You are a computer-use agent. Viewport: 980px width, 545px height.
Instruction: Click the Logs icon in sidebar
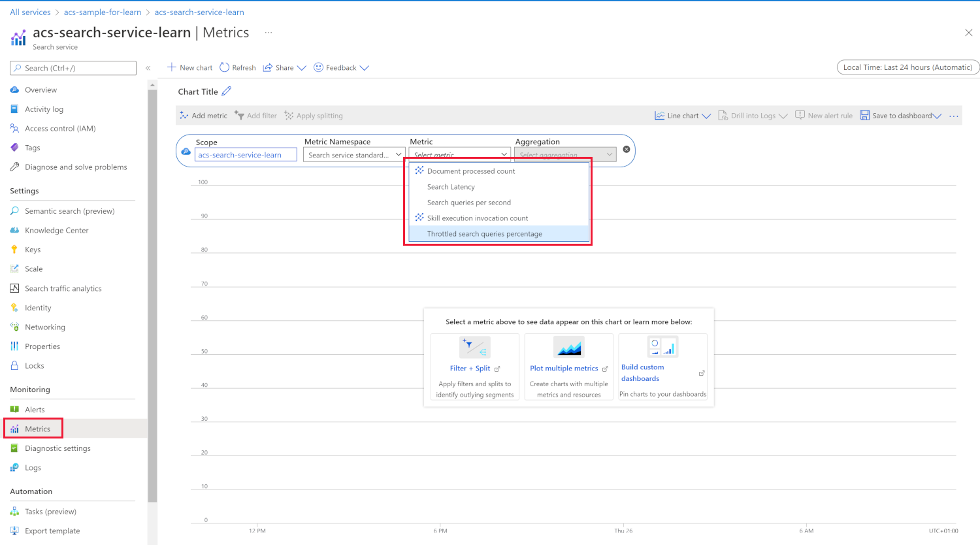tap(14, 467)
